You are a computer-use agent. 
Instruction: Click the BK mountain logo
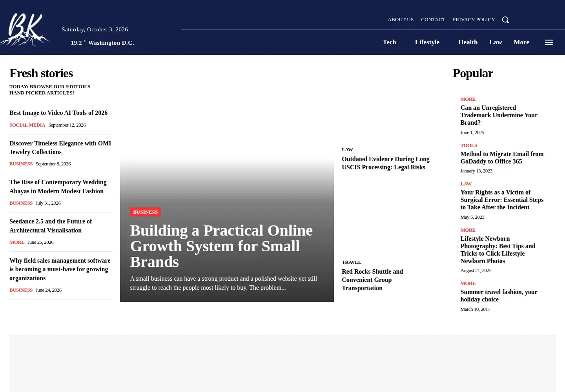[25, 29]
